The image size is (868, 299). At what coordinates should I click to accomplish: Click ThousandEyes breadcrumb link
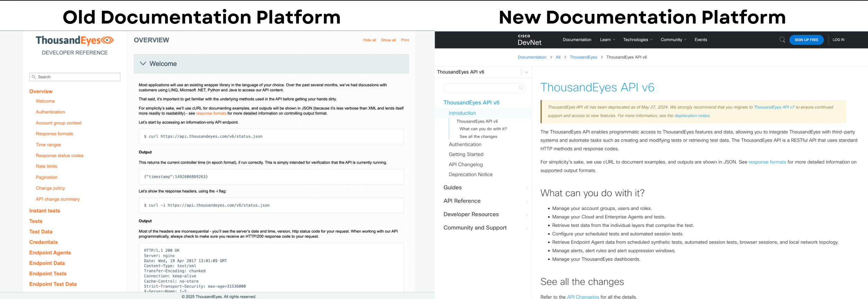(x=583, y=57)
